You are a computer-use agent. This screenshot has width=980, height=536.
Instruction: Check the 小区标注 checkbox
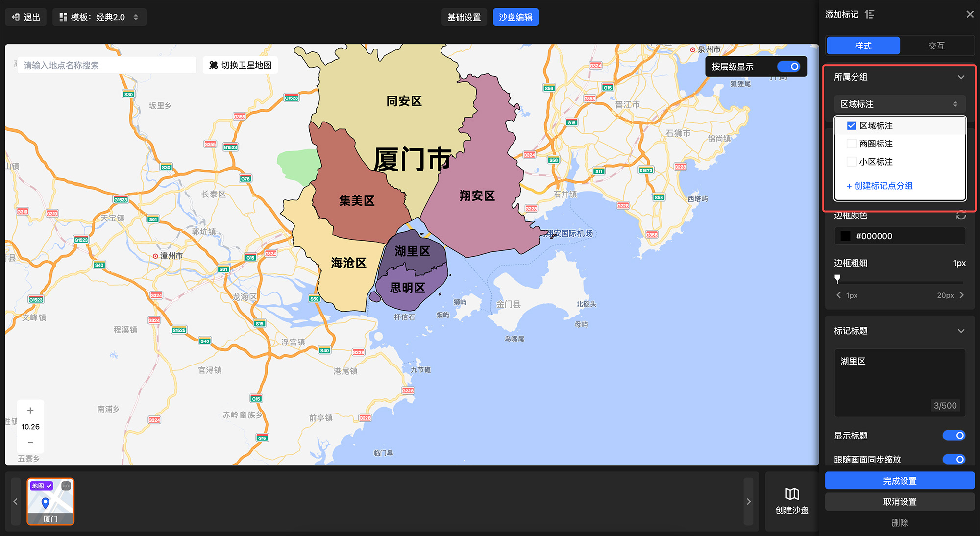(852, 162)
